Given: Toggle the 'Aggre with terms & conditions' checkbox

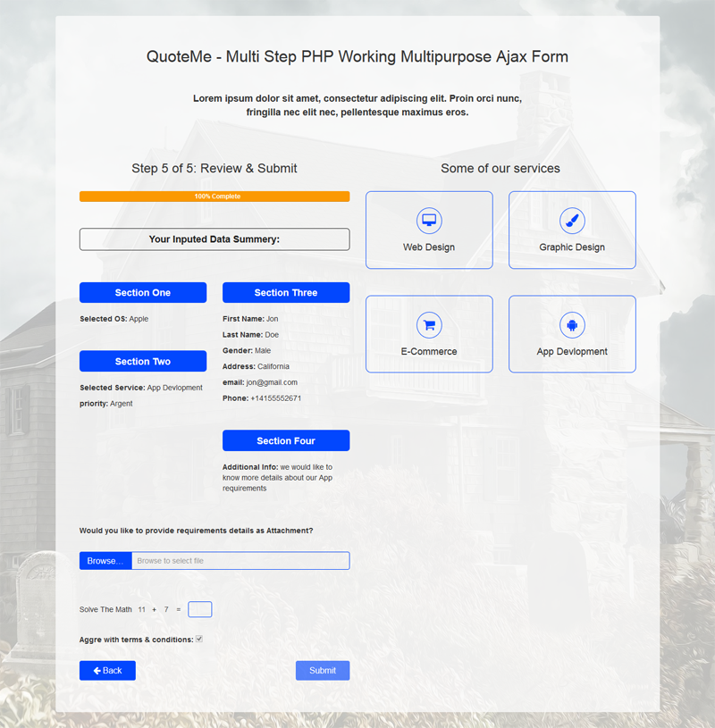Looking at the screenshot, I should [x=199, y=639].
